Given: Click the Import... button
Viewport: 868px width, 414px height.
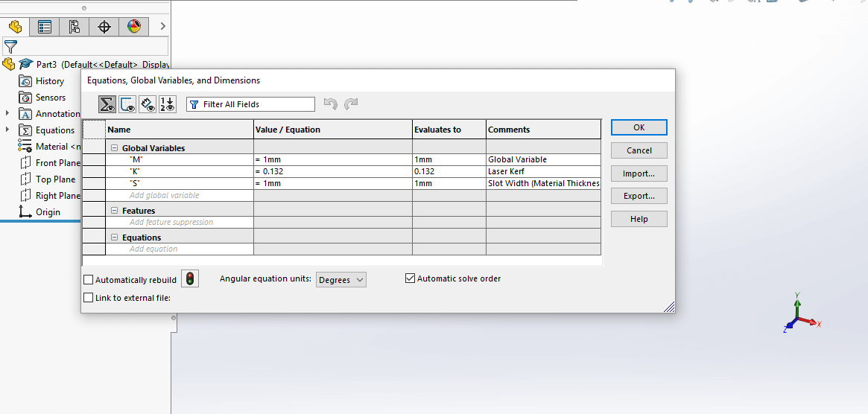Looking at the screenshot, I should click(639, 173).
